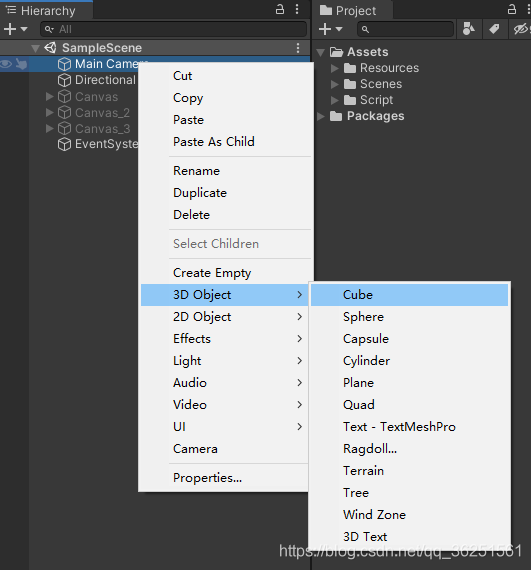Image resolution: width=531 pixels, height=570 pixels.
Task: Click the Project panel lock icon
Action: tap(512, 9)
